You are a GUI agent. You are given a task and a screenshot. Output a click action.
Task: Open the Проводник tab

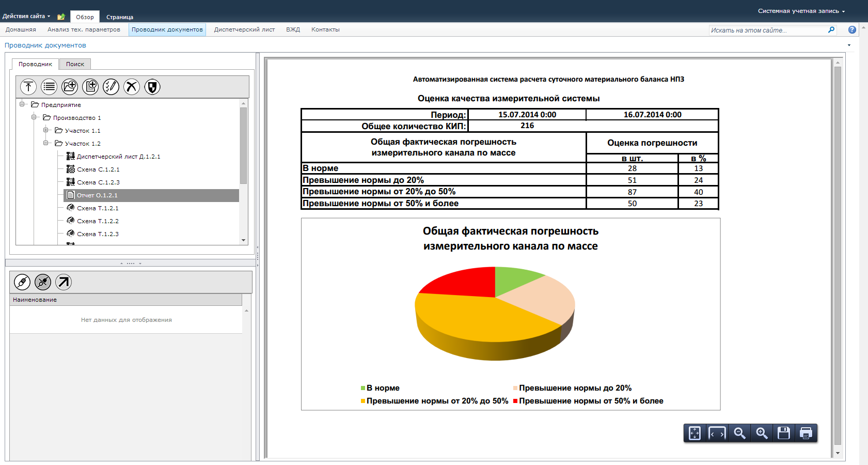point(35,64)
